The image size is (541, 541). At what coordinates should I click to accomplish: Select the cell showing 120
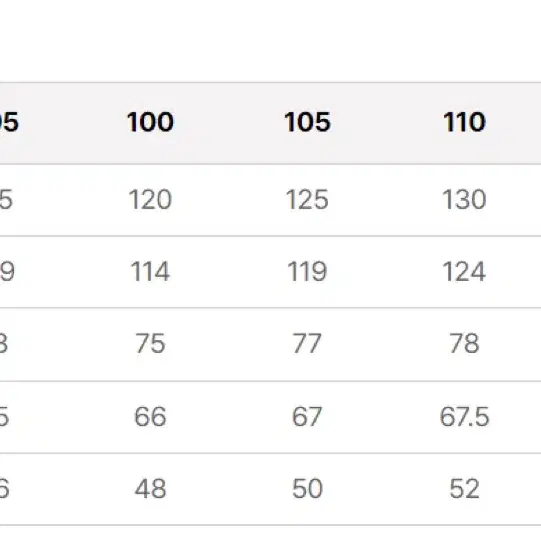[x=150, y=200]
